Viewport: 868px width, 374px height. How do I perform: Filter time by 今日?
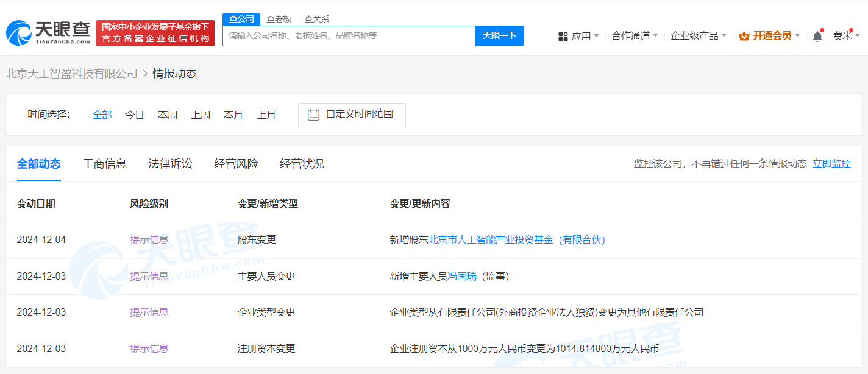pos(135,115)
